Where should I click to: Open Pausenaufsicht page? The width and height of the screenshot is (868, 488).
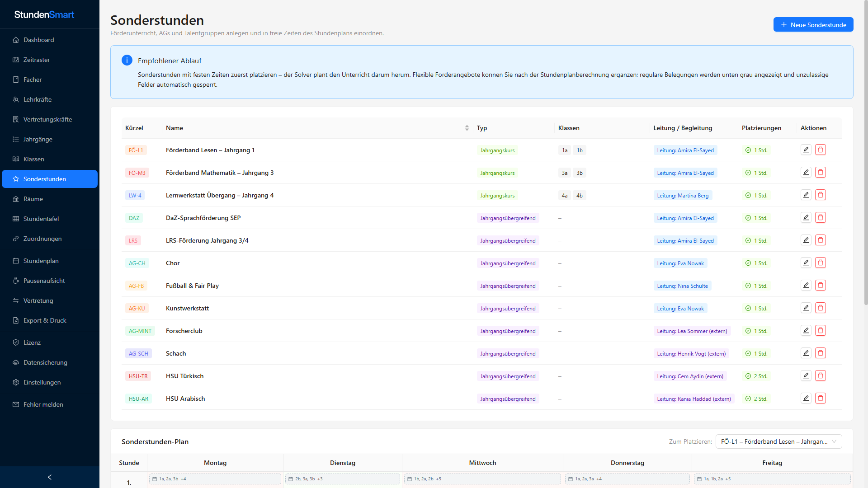coord(50,281)
